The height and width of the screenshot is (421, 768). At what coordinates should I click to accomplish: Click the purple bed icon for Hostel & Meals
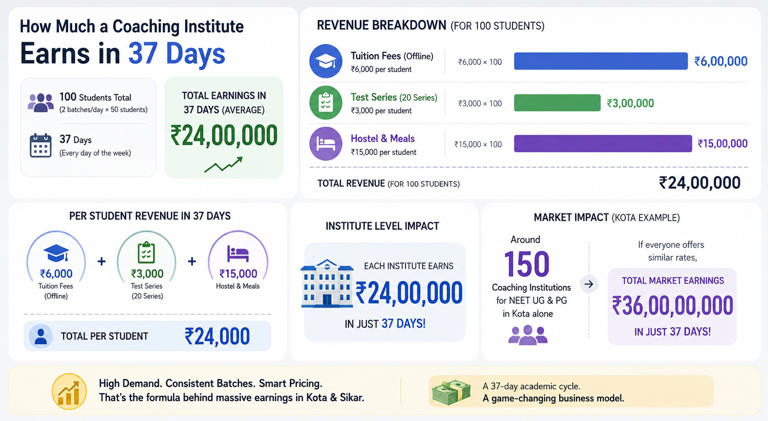coord(326,143)
